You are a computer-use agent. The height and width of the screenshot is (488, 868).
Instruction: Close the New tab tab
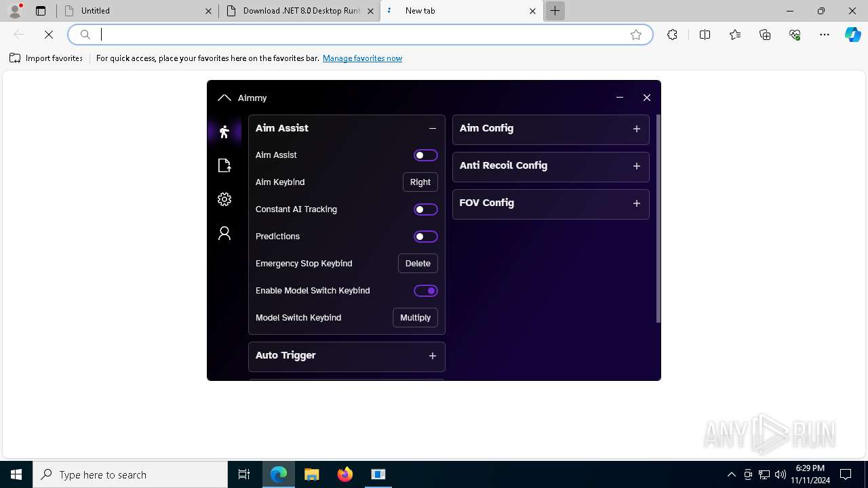point(532,11)
